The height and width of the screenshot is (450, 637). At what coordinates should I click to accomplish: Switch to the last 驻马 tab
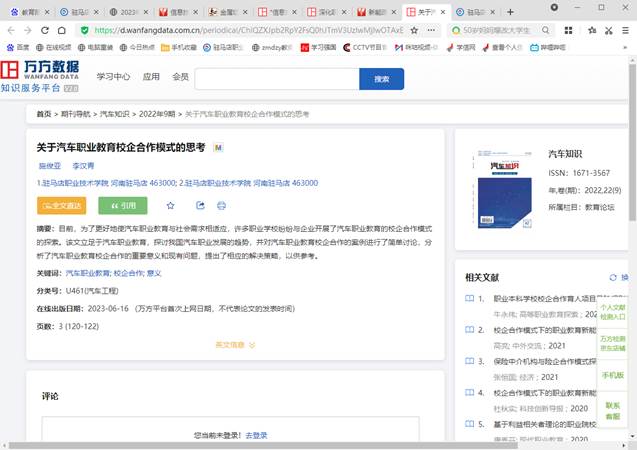point(477,12)
